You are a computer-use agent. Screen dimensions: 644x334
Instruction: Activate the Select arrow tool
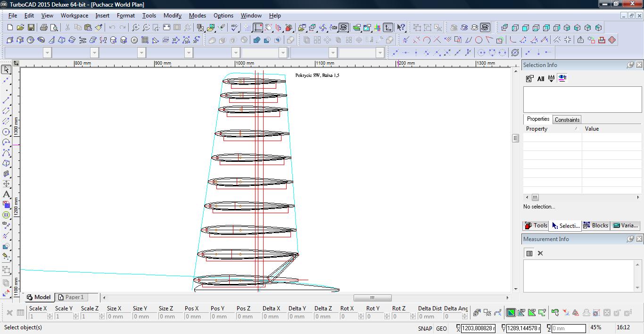[6, 69]
